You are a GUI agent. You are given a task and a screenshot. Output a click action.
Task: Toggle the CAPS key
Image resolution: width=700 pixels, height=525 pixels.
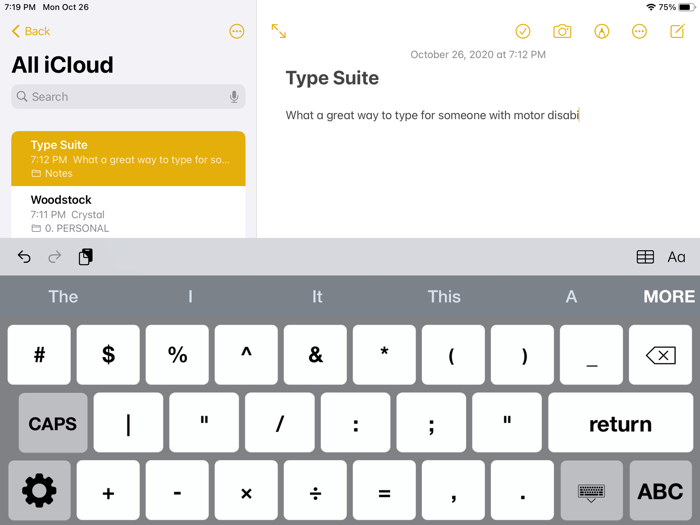53,423
